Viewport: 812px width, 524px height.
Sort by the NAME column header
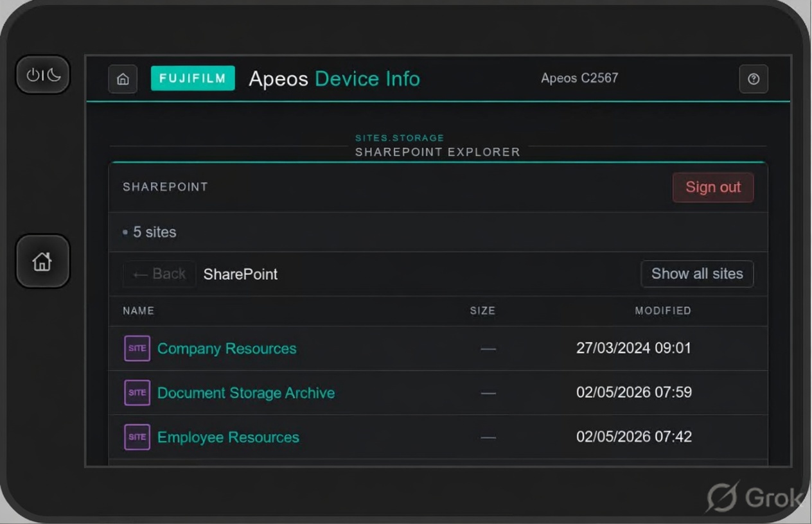coord(138,311)
